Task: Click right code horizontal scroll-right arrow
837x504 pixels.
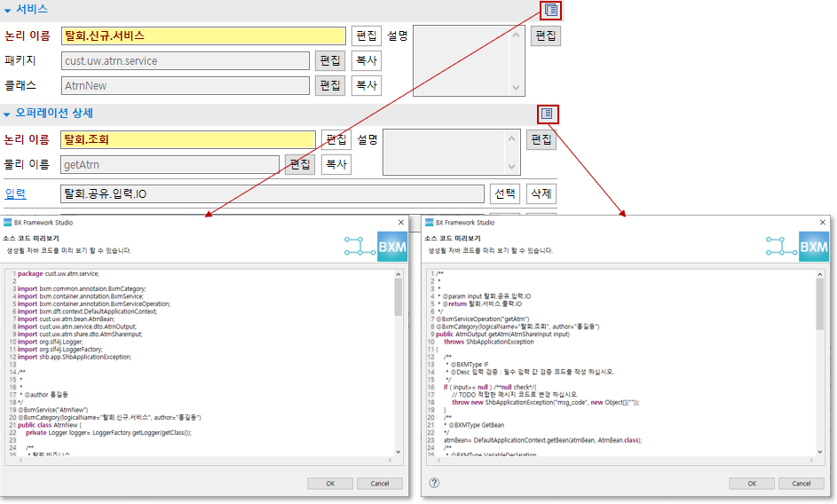Action: 811,460
